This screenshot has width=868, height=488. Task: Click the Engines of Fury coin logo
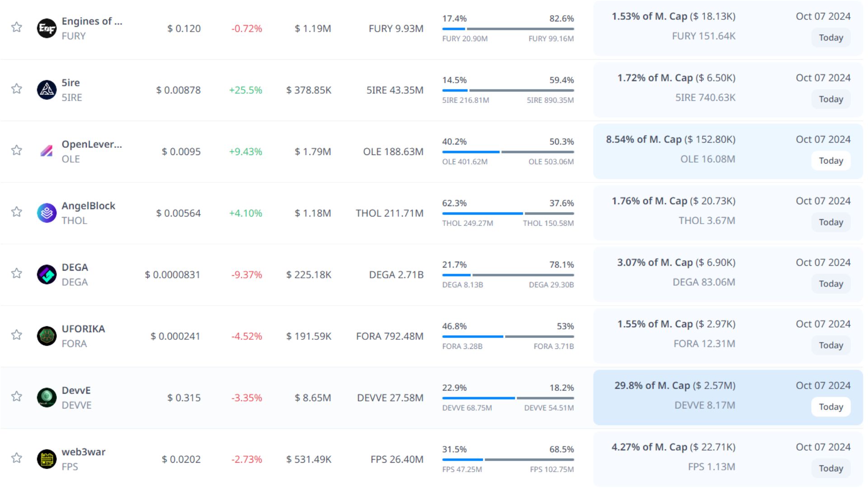click(47, 28)
